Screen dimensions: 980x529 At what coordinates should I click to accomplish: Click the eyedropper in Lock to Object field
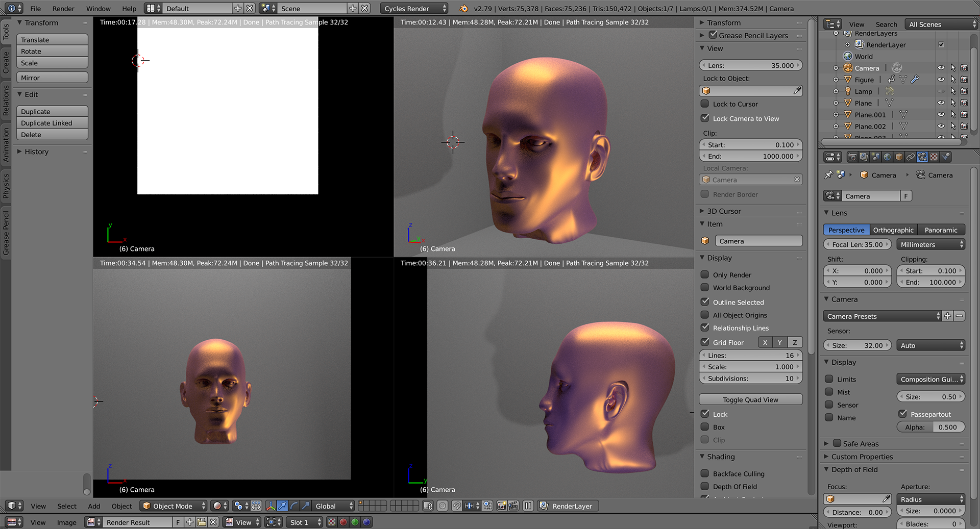797,91
